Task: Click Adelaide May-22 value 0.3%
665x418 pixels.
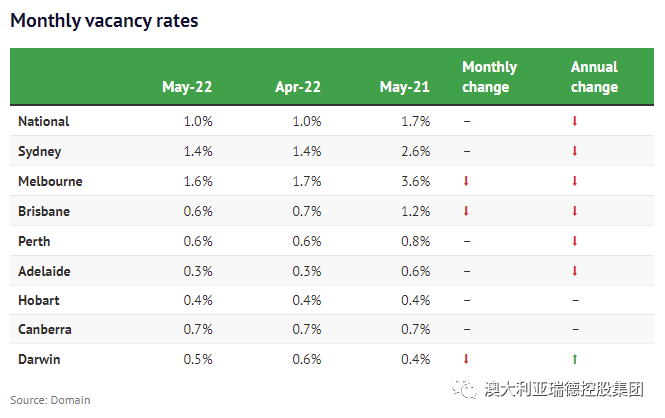Action: (197, 271)
